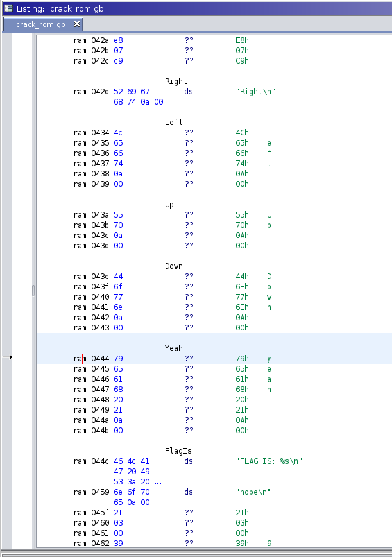
Task: Select the crack_rom.gb listing tab
Action: 40,24
